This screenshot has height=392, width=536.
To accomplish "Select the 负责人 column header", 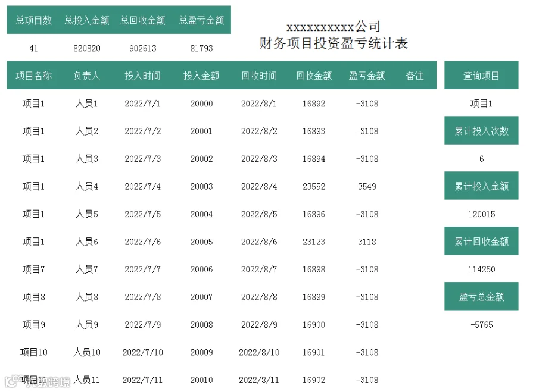I will (x=87, y=76).
